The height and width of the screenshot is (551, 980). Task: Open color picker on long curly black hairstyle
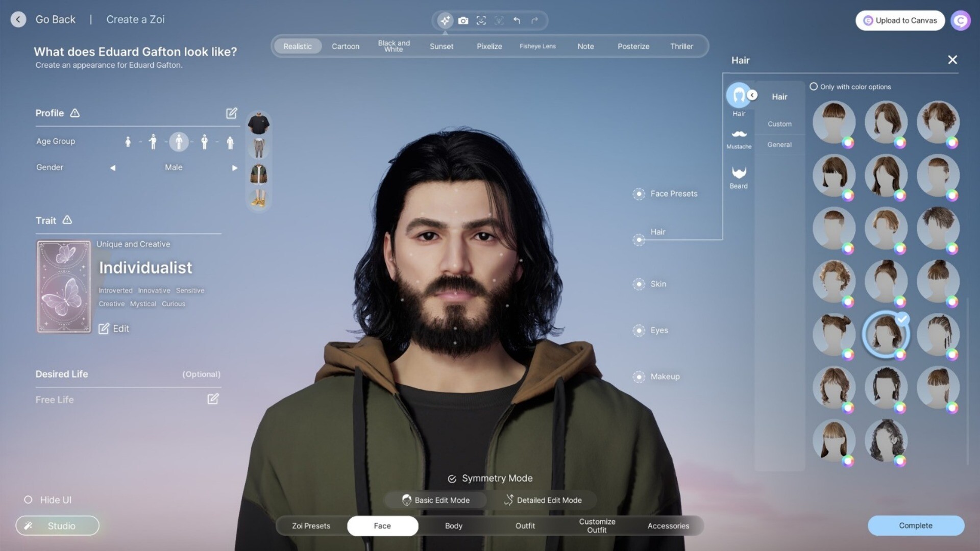(x=900, y=461)
